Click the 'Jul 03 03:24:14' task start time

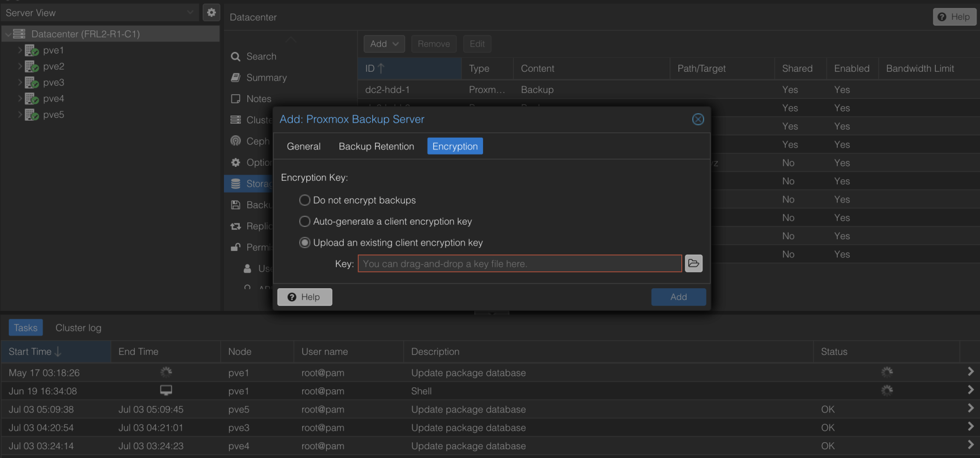coord(41,446)
